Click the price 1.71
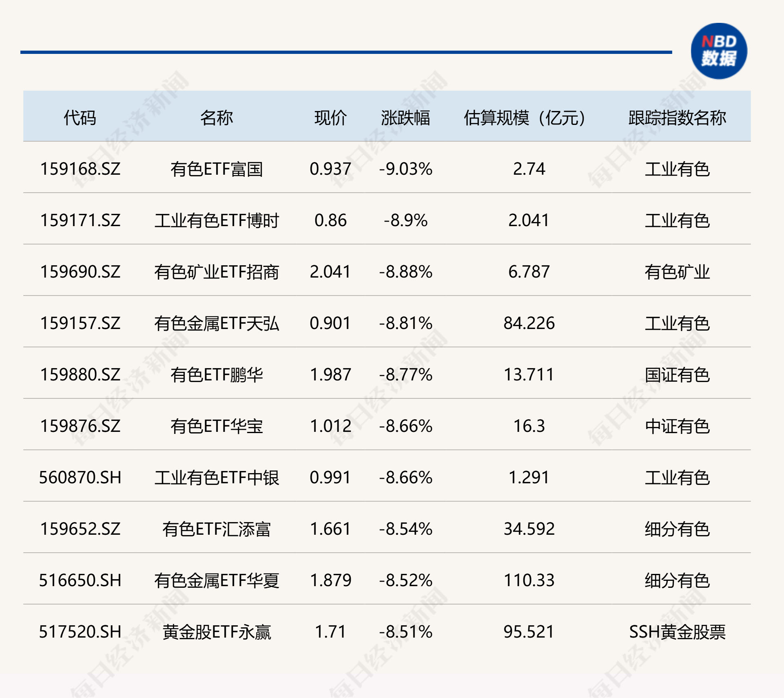 pos(330,632)
